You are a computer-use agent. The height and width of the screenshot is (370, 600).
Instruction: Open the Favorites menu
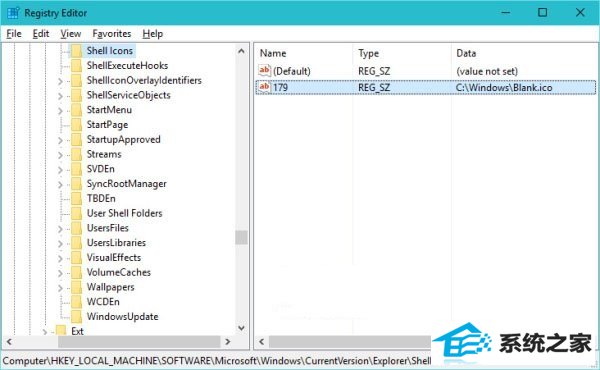pyautogui.click(x=111, y=34)
